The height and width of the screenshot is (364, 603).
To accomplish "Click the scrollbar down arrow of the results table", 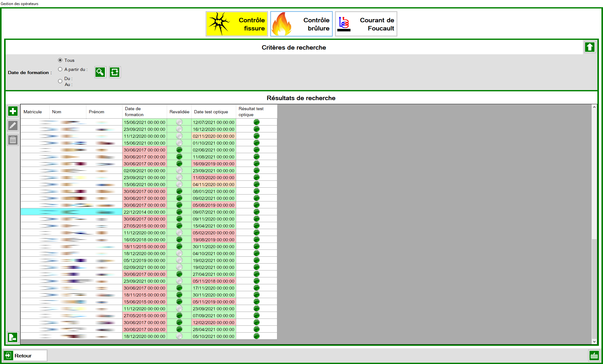I will [594, 342].
